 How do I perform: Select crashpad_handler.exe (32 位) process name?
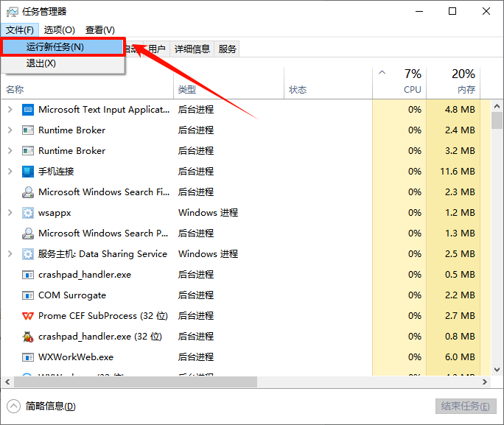point(100,337)
